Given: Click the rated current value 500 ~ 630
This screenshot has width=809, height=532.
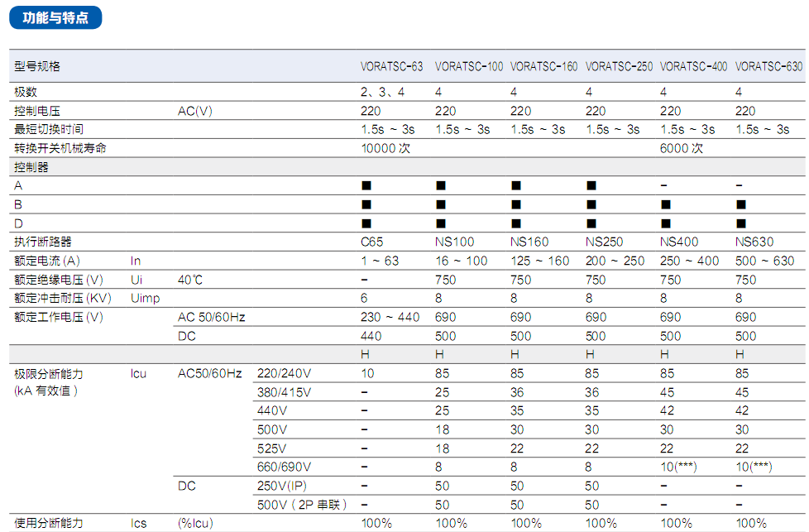Looking at the screenshot, I should point(764,261).
